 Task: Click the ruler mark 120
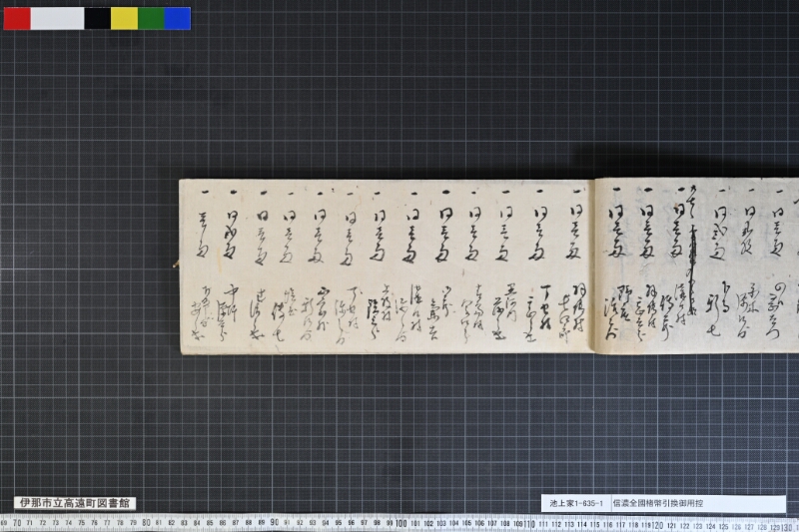[x=658, y=525]
